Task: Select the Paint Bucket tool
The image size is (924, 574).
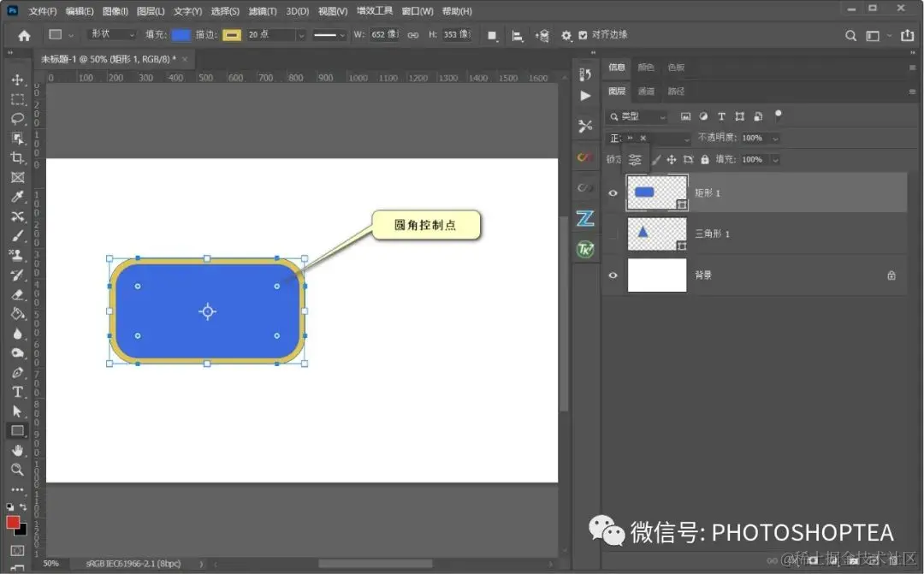Action: pos(18,314)
